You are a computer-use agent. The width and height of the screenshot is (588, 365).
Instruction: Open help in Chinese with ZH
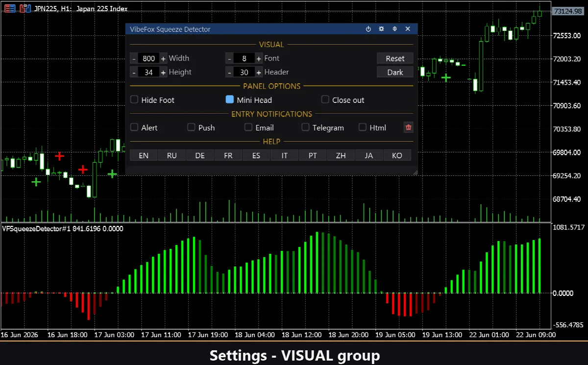point(341,155)
